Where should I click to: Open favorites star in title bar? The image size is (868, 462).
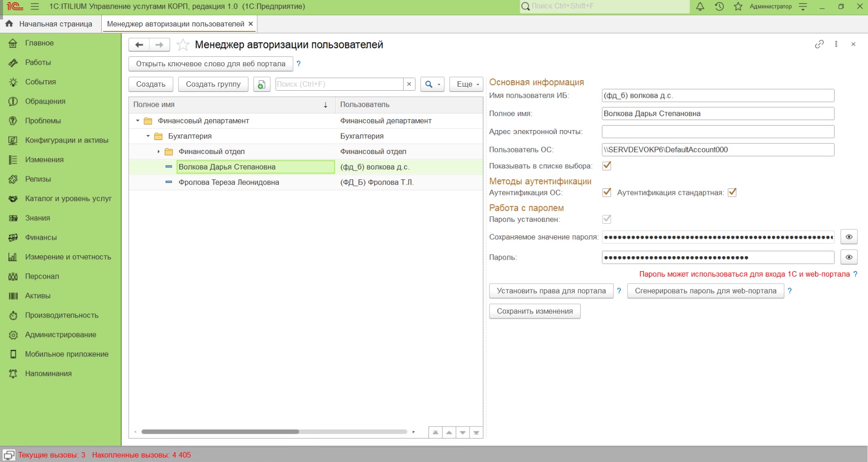[738, 6]
